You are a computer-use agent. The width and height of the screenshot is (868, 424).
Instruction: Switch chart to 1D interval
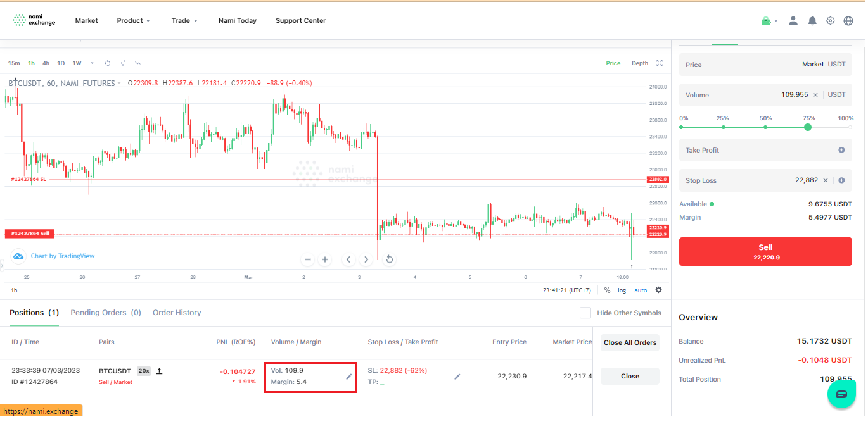[61, 63]
